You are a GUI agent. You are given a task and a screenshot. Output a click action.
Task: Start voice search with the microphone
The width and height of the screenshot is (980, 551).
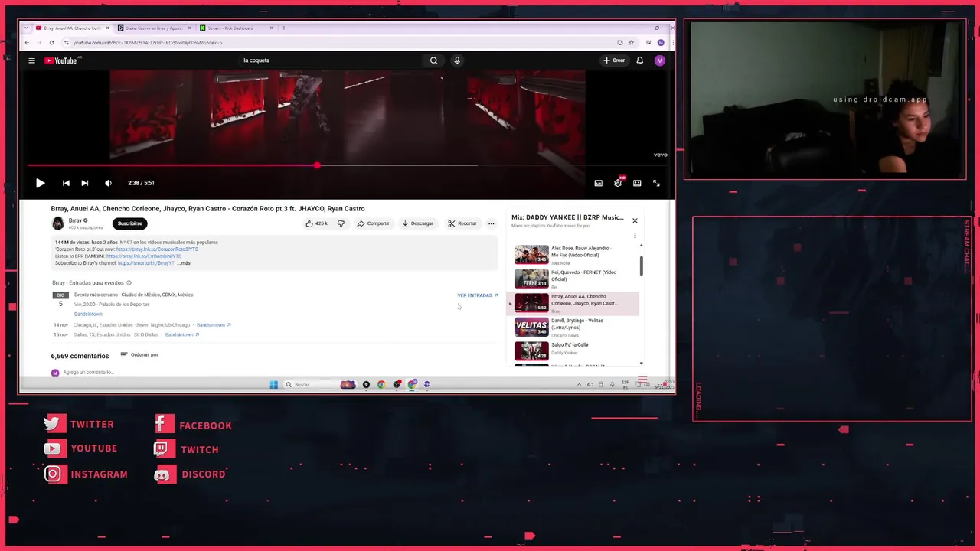point(457,60)
